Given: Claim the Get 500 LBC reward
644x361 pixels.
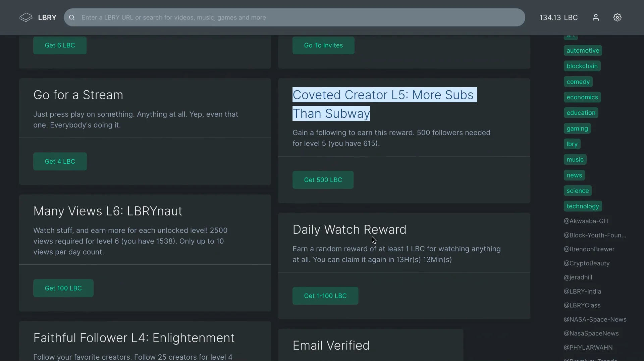Looking at the screenshot, I should [323, 180].
